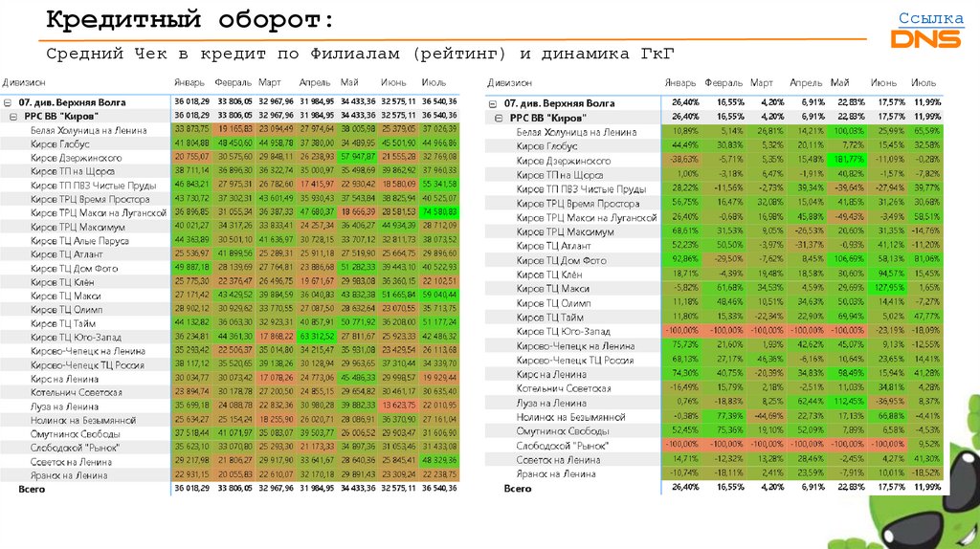Click "Всего" total row label in right table

click(x=518, y=489)
